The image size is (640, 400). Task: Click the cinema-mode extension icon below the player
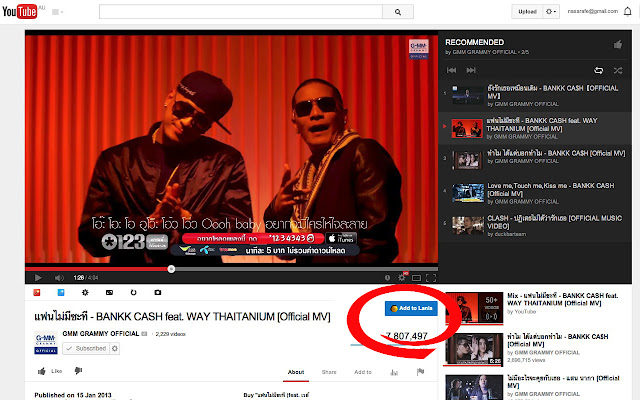(x=109, y=292)
